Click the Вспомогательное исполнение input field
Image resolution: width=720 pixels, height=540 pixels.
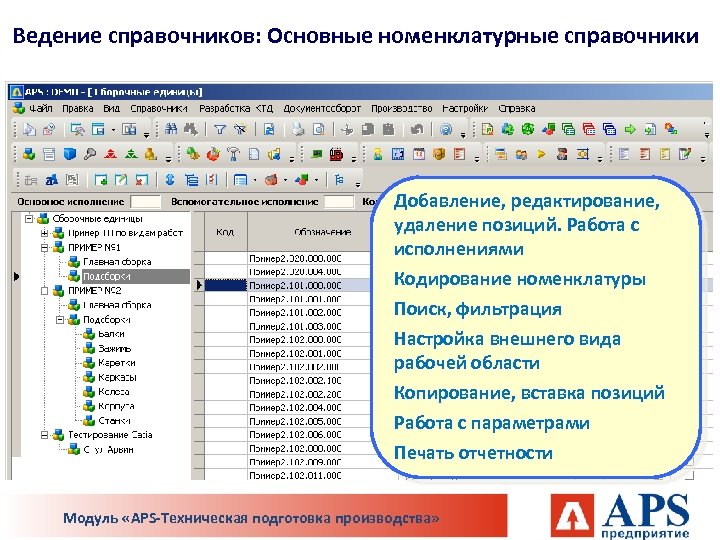(339, 202)
